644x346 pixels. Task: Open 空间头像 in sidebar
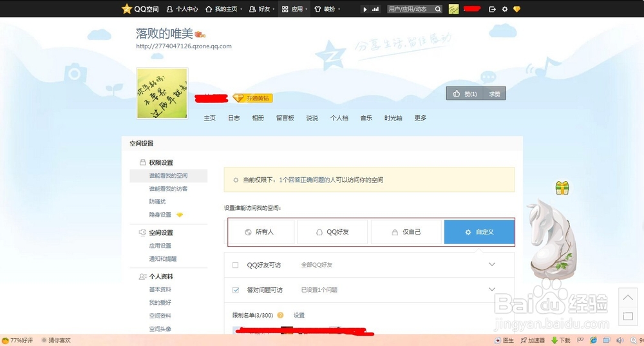(160, 329)
